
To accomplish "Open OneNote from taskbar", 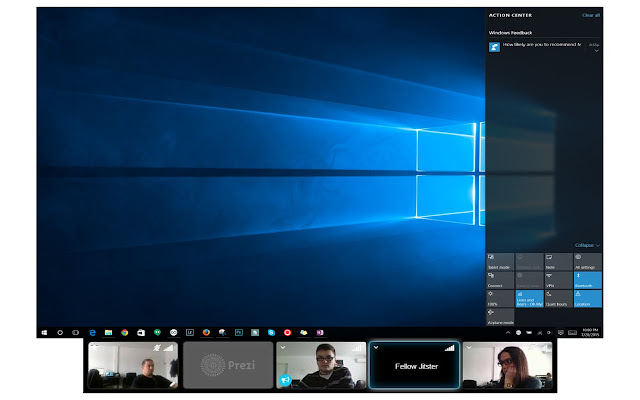I will [x=320, y=333].
